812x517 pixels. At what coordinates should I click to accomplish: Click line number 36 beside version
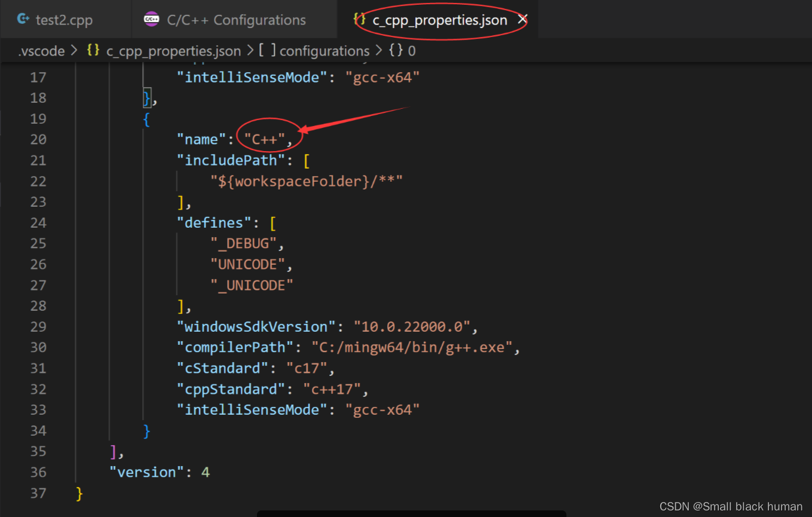[38, 472]
